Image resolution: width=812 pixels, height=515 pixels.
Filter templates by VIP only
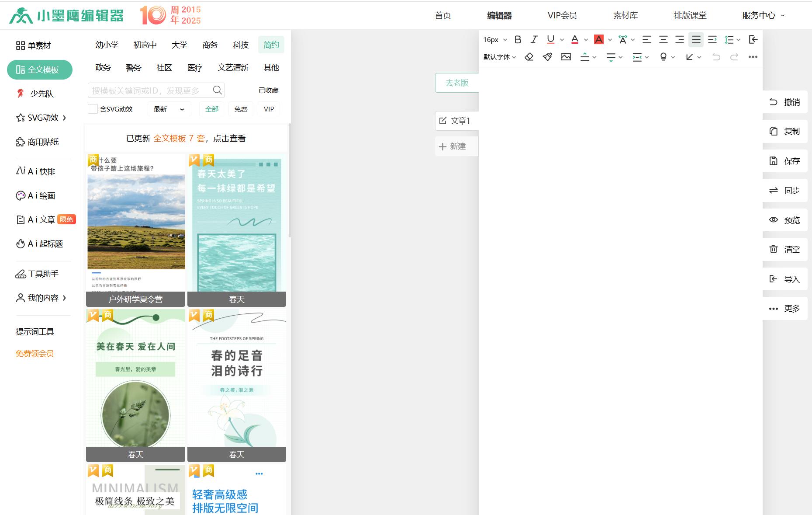pos(269,109)
